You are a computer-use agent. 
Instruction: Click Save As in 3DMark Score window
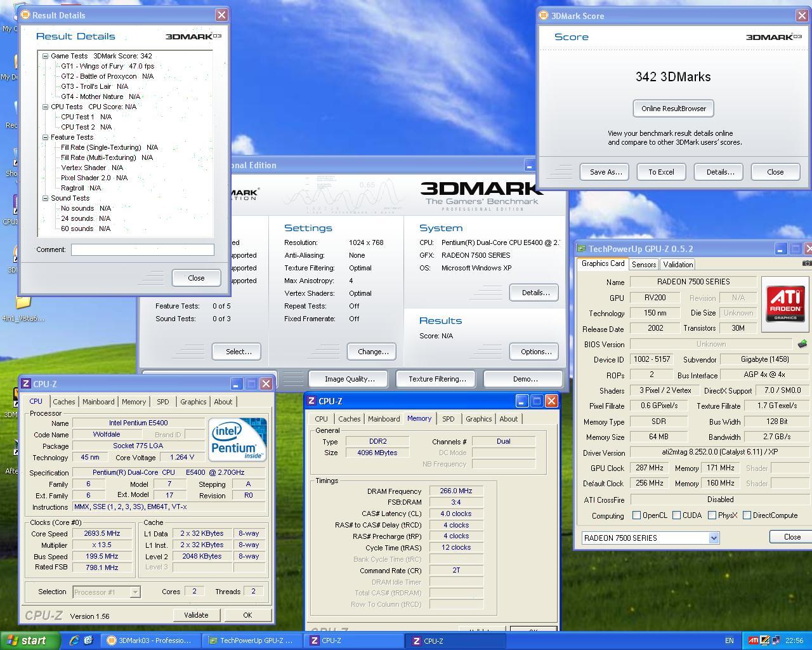tap(605, 172)
